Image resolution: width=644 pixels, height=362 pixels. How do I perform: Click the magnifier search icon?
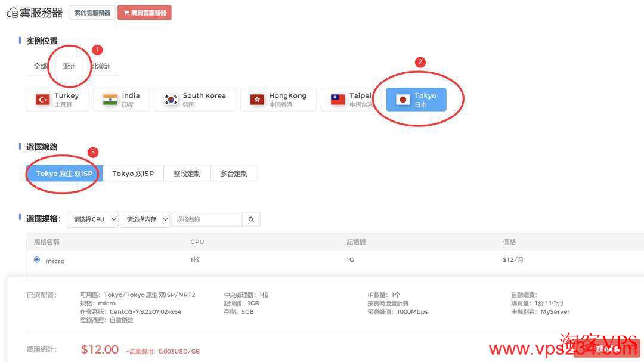pos(250,219)
